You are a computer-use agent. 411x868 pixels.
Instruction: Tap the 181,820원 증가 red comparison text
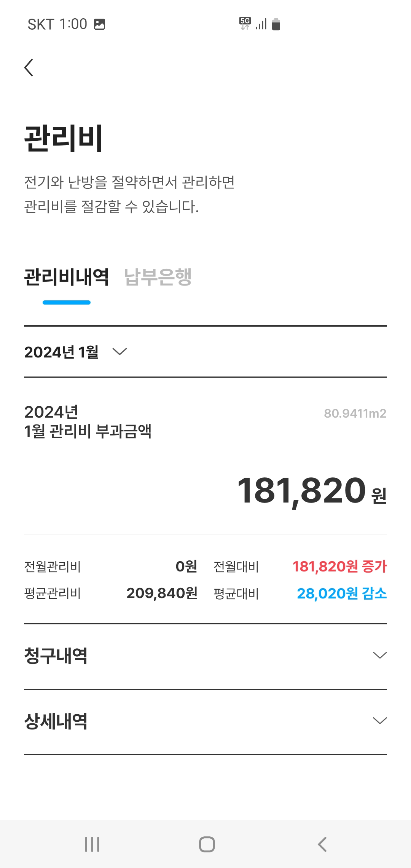click(x=339, y=566)
